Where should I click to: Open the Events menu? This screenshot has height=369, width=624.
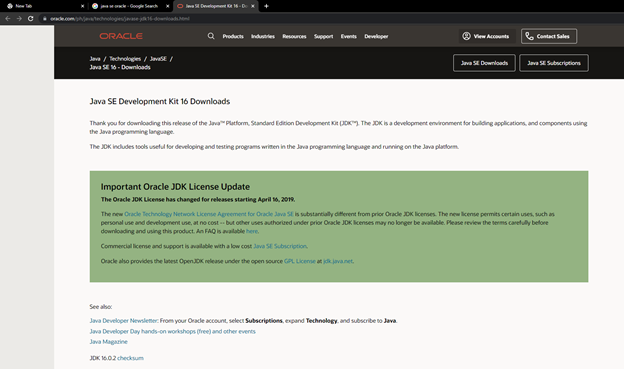point(349,36)
